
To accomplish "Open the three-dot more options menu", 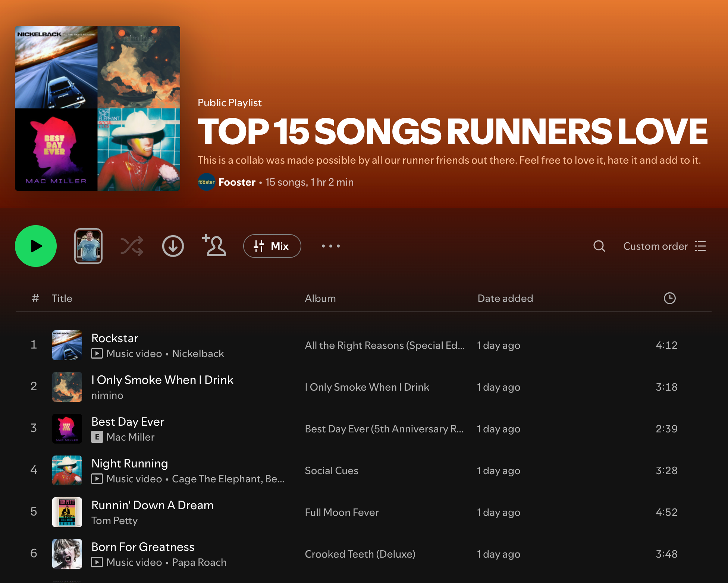I will [x=330, y=246].
